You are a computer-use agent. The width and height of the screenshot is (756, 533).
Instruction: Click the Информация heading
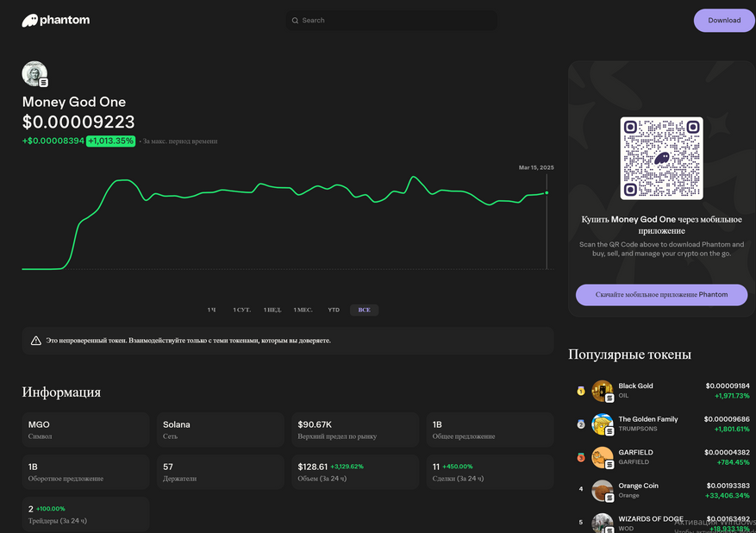click(61, 392)
